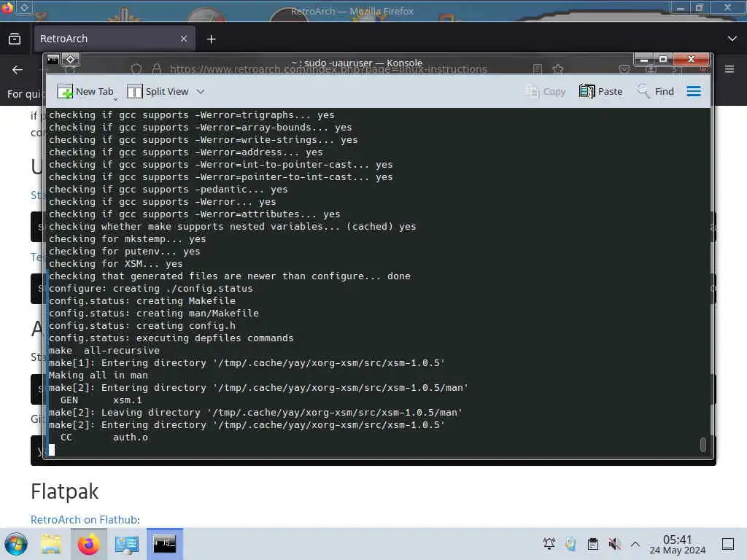
Task: Click the Paste button in Konsole
Action: pyautogui.click(x=601, y=91)
